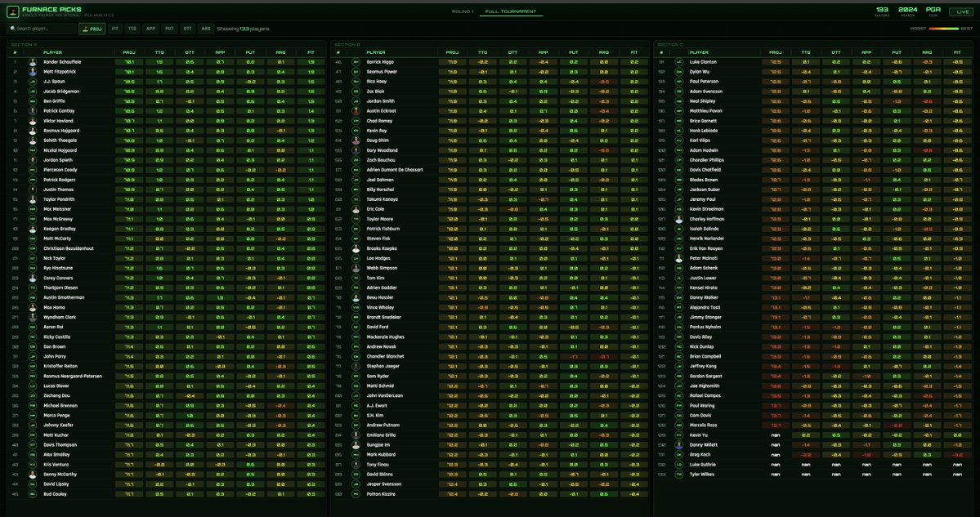Click player name Gary Woodland
This screenshot has width=980, height=517.
[x=382, y=150]
